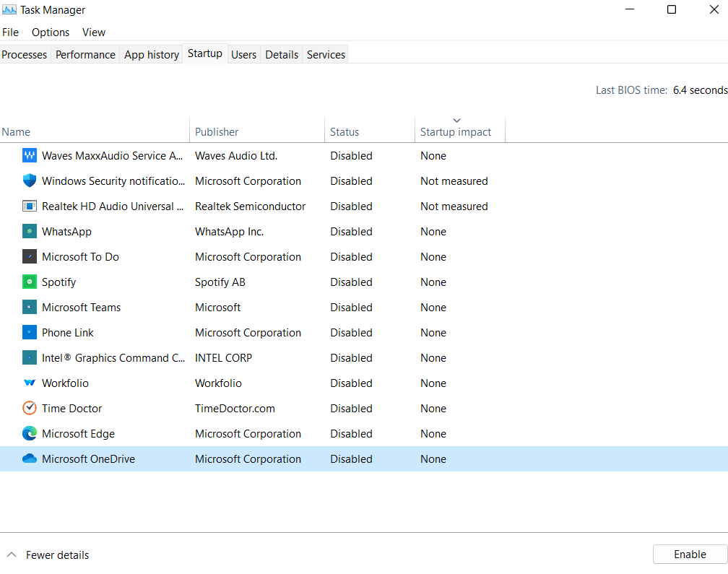Viewport: 728px width, 574px height.
Task: Switch to the Services tab
Action: pos(326,55)
